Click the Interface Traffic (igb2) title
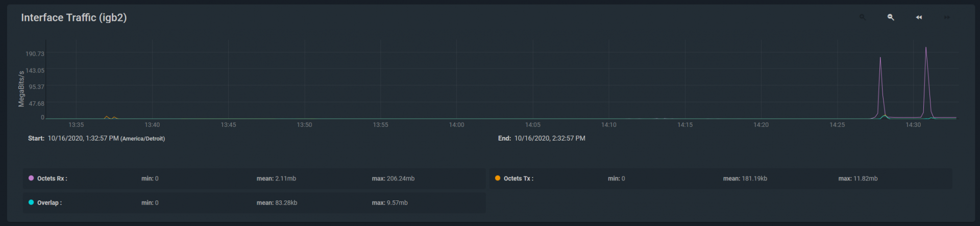This screenshot has height=226, width=980. (x=74, y=17)
